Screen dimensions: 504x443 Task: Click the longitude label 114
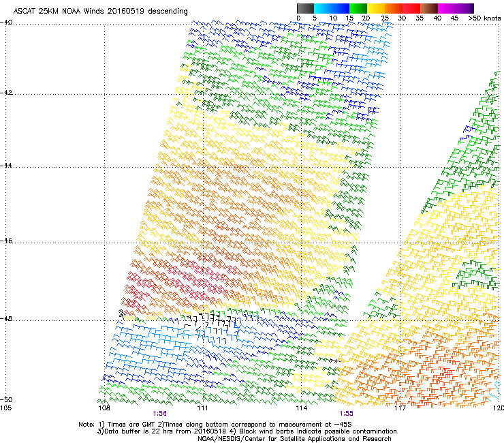301,408
